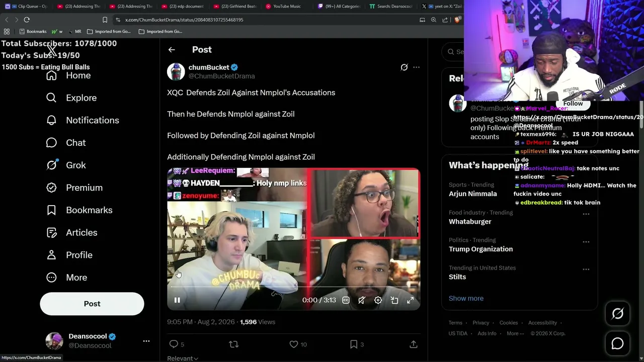The image size is (644, 362).
Task: Click the white Post button
Action: (92, 304)
